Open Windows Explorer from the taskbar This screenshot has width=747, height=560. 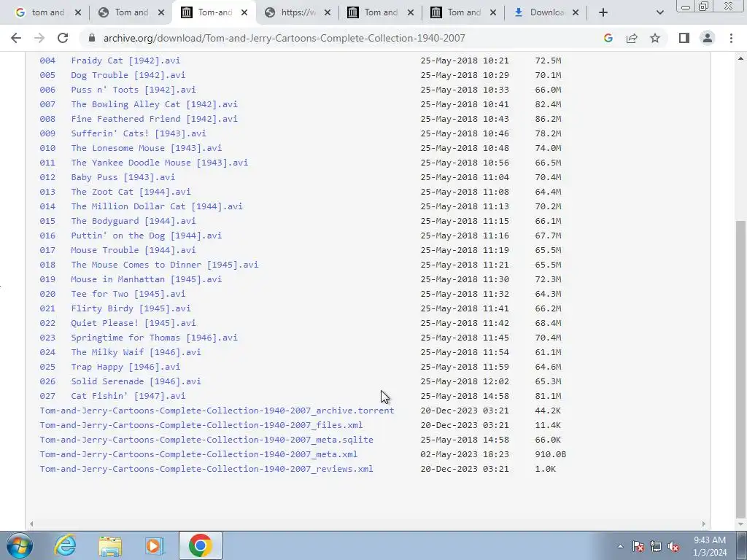pyautogui.click(x=110, y=545)
